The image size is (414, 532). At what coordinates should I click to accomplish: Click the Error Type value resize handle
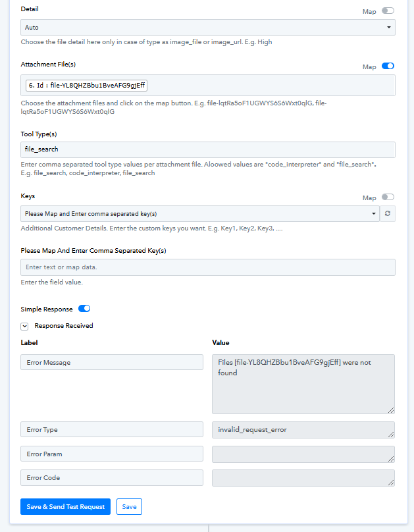point(391,435)
